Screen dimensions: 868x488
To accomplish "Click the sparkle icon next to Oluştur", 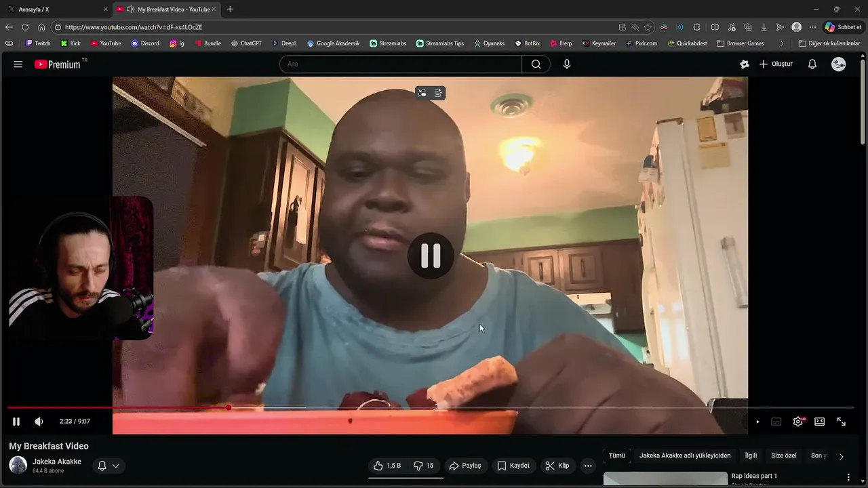I will [x=745, y=64].
